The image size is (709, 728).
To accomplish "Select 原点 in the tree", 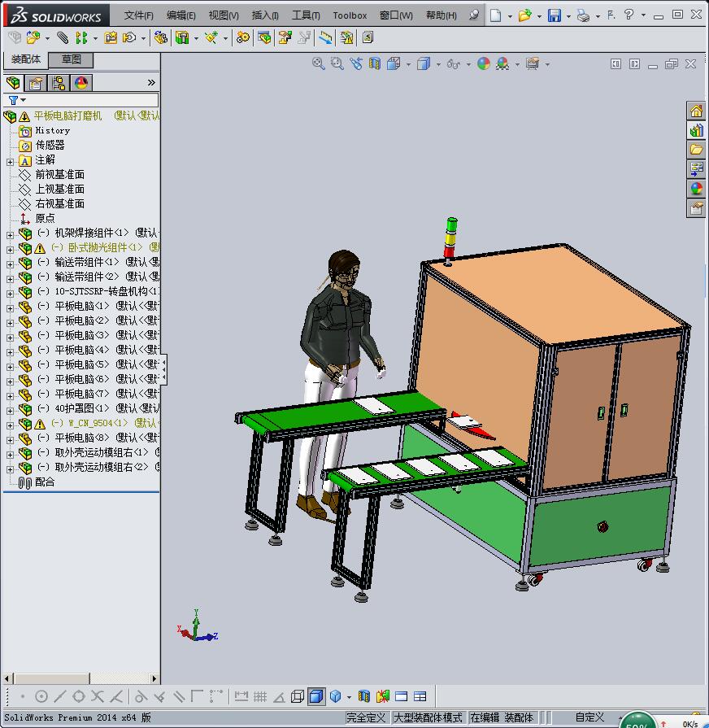I will [x=45, y=218].
